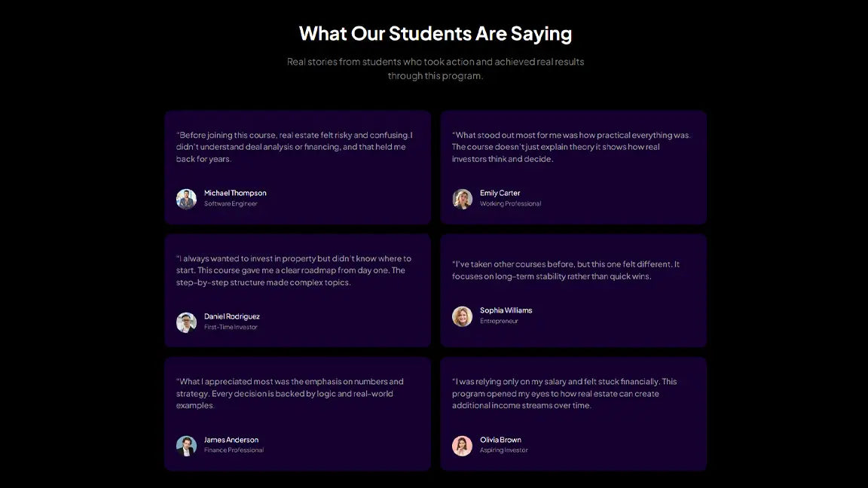Click the testimonial on numbers and strategy

point(290,393)
